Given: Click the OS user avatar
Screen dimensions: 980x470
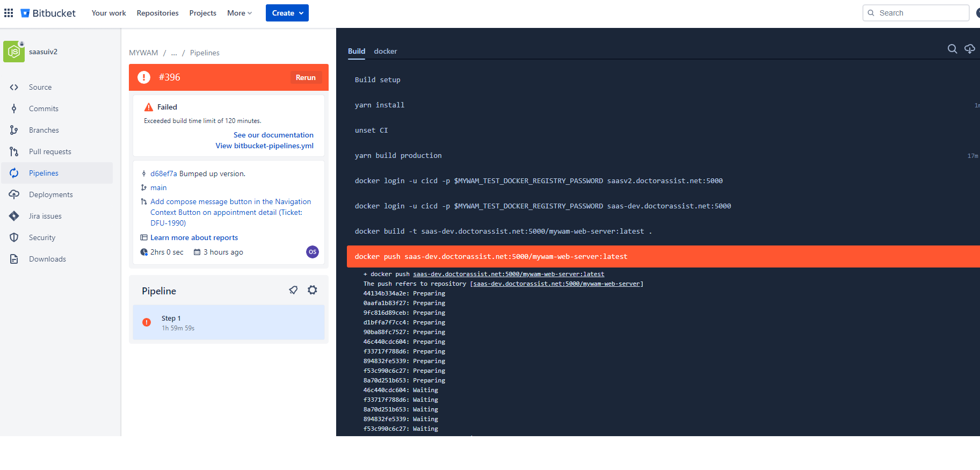Looking at the screenshot, I should point(313,252).
